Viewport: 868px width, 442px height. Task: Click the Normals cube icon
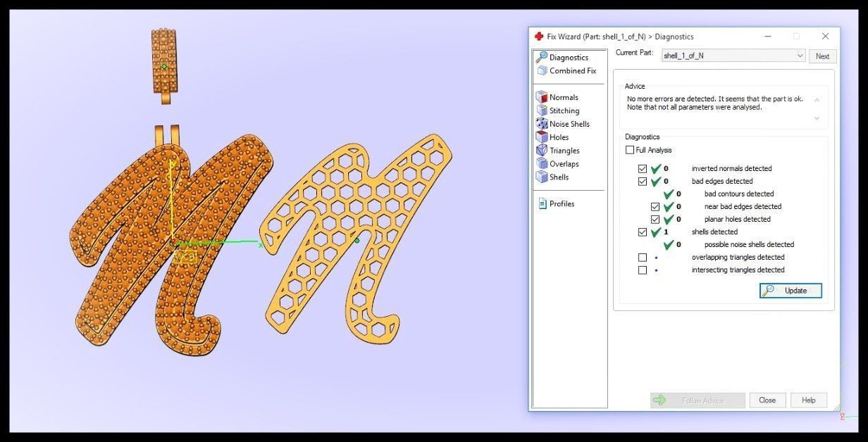click(542, 97)
